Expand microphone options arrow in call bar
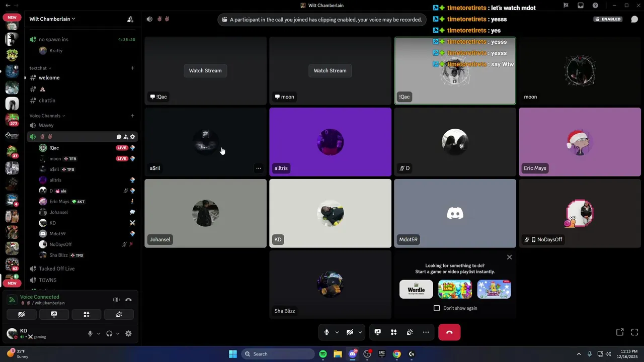The image size is (644, 362). pyautogui.click(x=337, y=332)
